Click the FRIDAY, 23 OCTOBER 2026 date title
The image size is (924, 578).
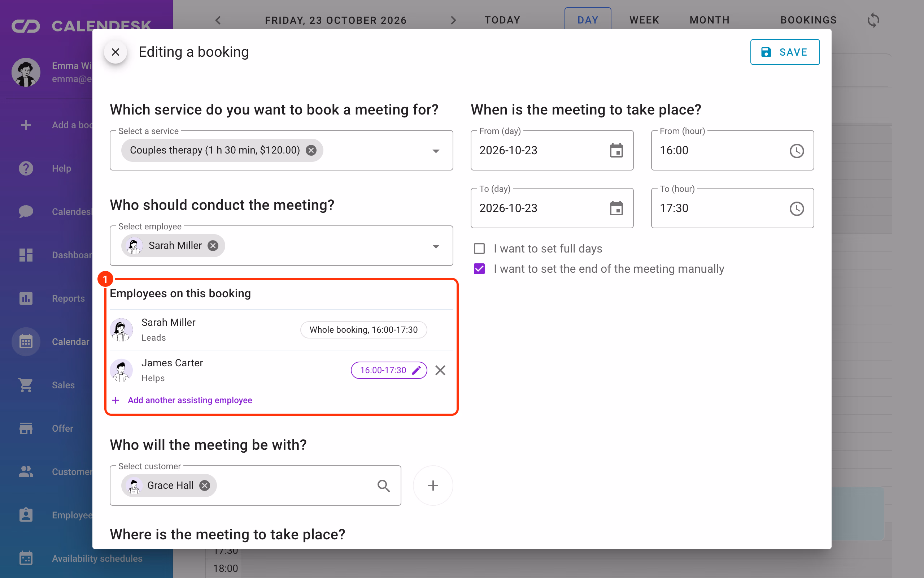[336, 20]
